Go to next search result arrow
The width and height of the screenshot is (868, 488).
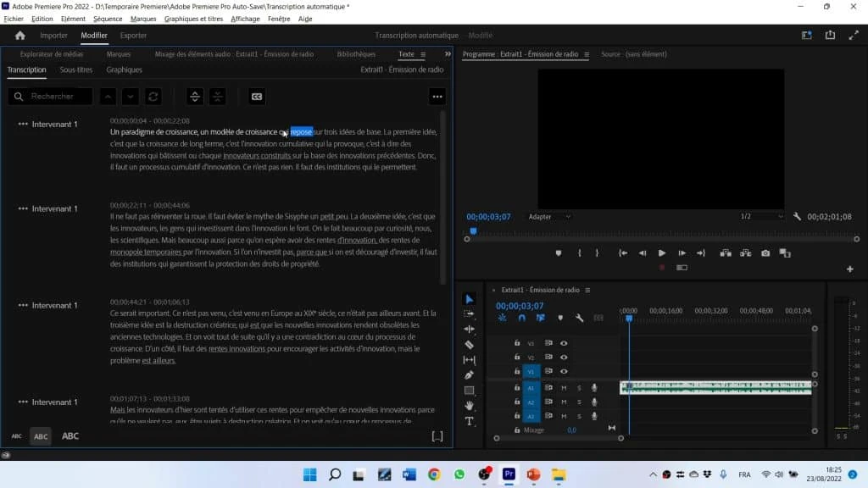click(x=130, y=97)
